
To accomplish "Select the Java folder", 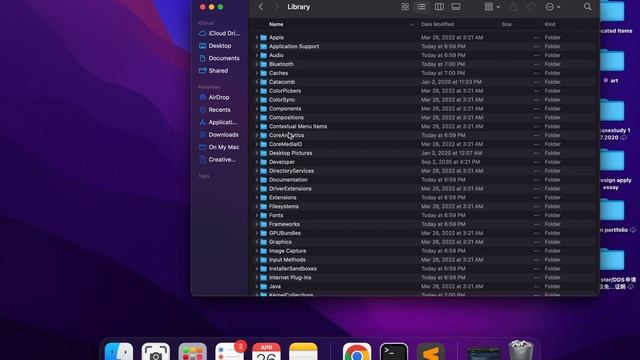I will point(424,287).
